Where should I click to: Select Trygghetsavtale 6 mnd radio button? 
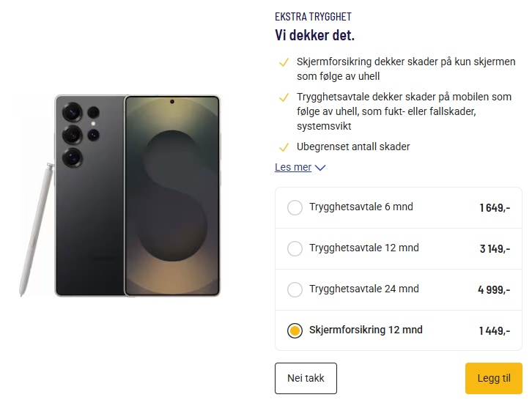pos(295,207)
